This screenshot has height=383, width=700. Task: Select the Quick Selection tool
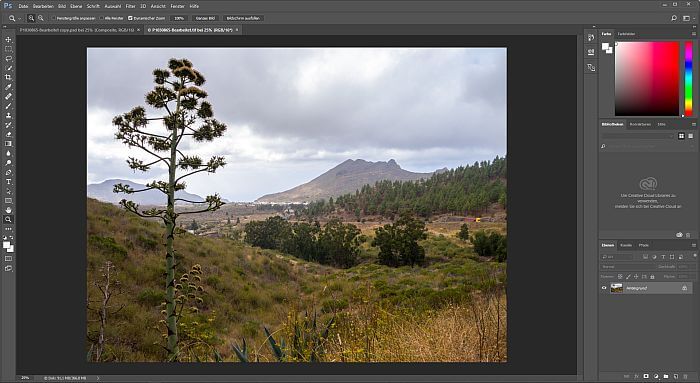(8, 68)
